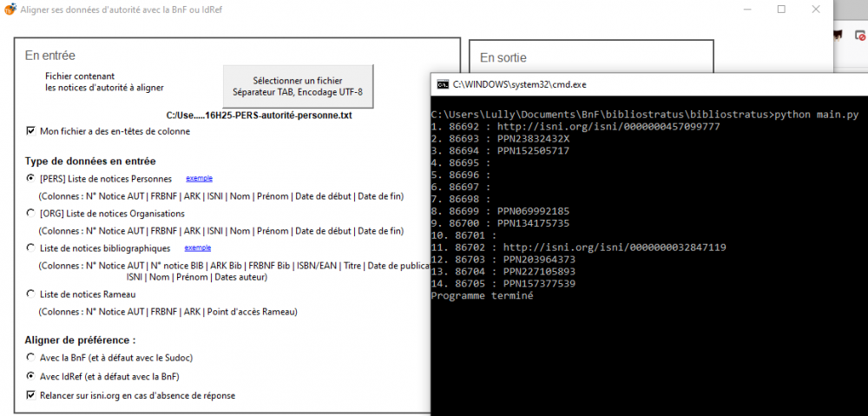
Task: Click the cmd.exe console window icon
Action: coord(442,84)
